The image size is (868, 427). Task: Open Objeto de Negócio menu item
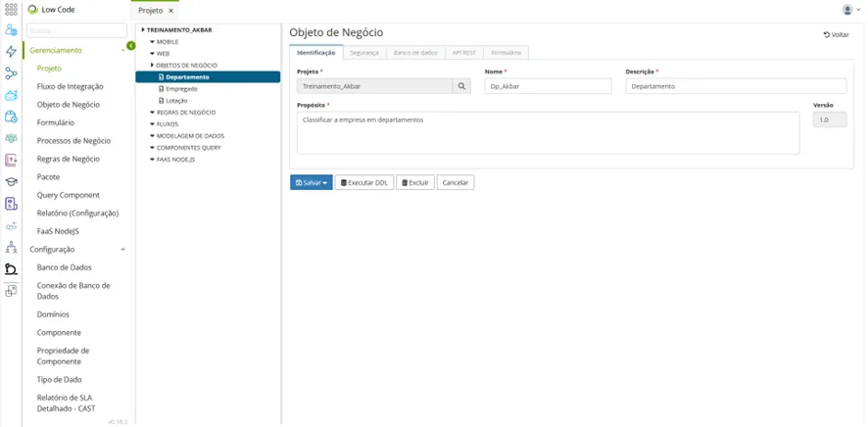point(69,105)
